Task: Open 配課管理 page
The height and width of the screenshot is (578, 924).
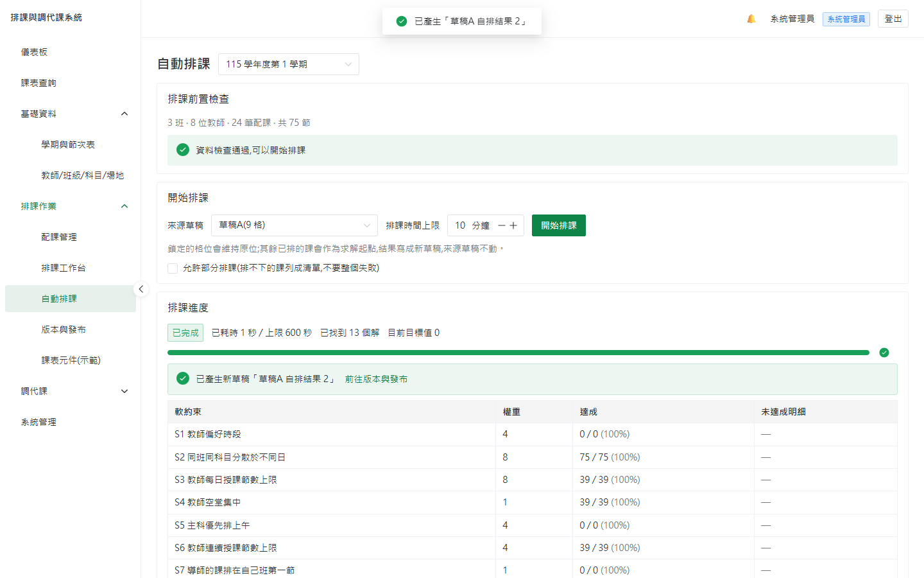Action: coord(71,237)
